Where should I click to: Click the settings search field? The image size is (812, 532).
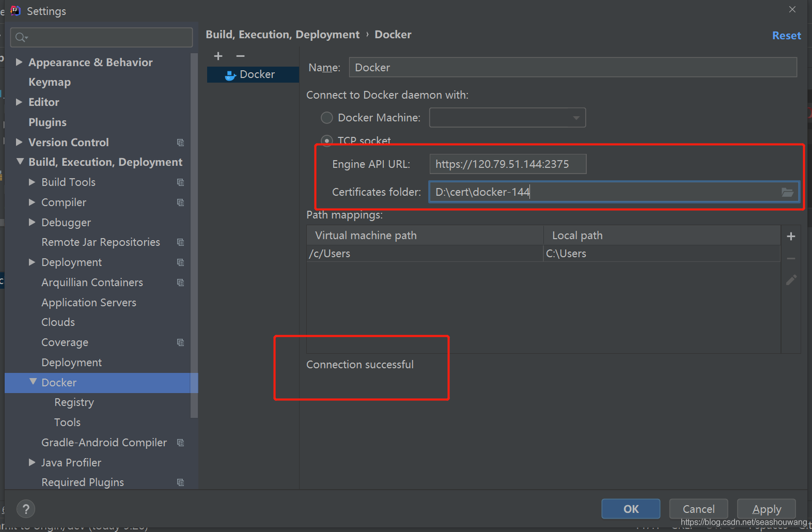pyautogui.click(x=101, y=37)
